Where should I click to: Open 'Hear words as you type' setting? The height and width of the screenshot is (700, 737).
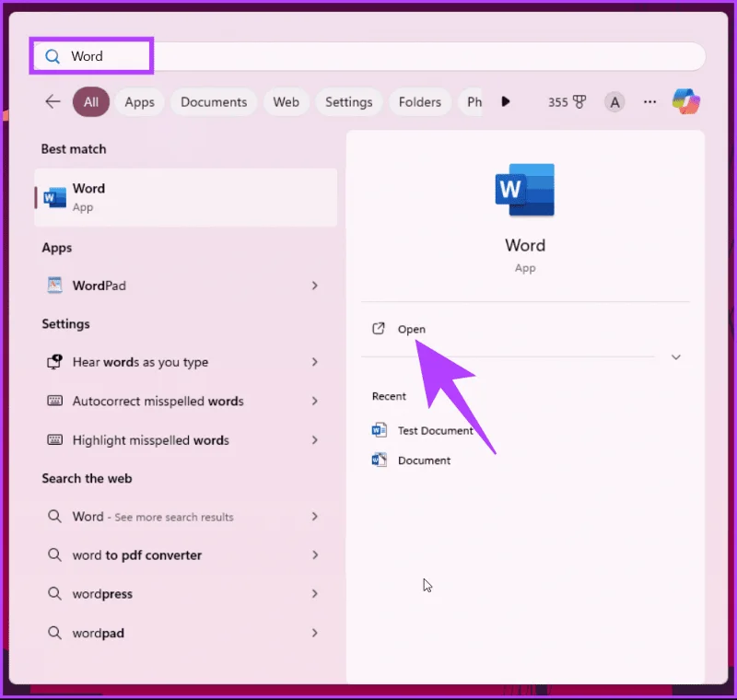(x=186, y=362)
